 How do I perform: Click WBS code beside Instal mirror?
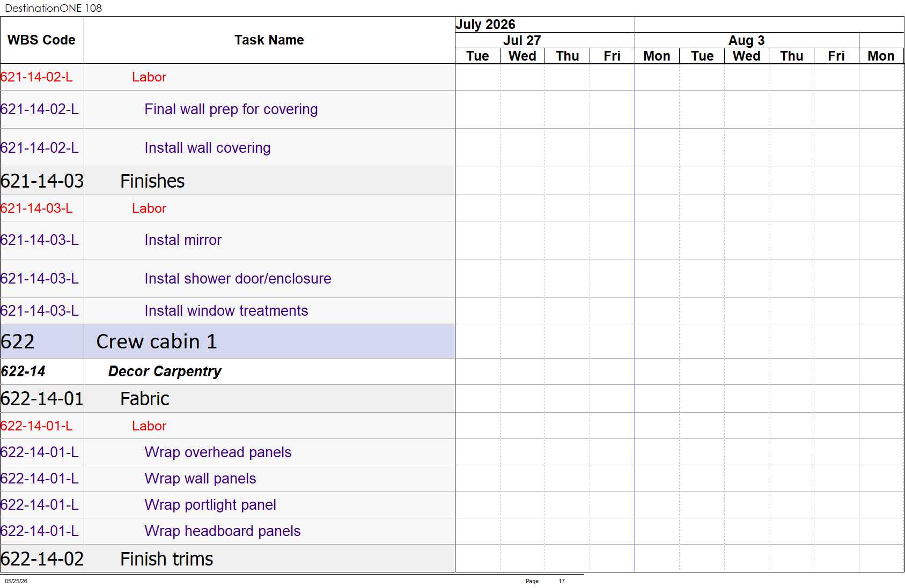40,240
